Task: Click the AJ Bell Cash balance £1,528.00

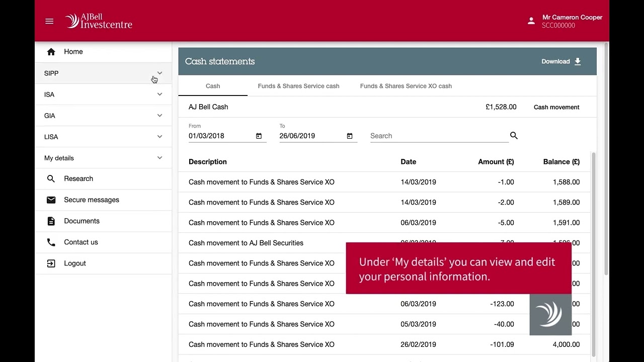Action: point(501,107)
